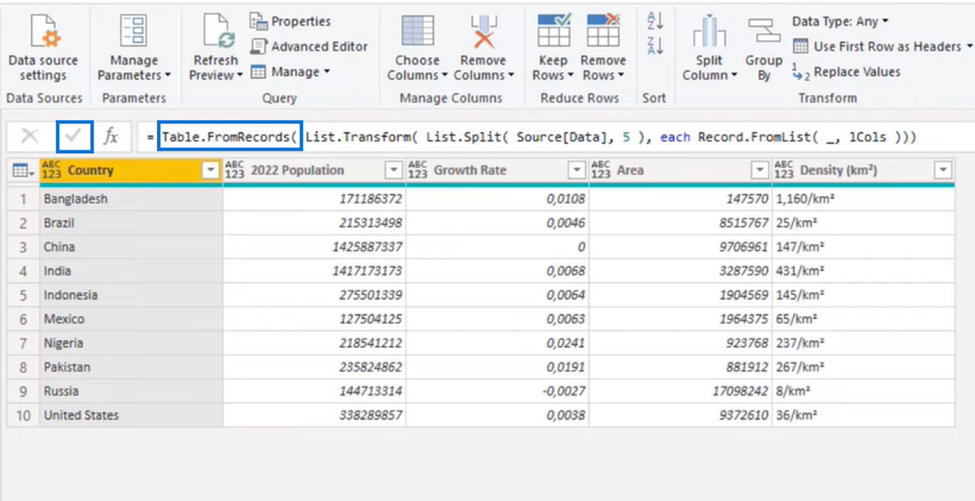Open the Data Type: Any dropdown
975x501 pixels.
click(x=840, y=21)
